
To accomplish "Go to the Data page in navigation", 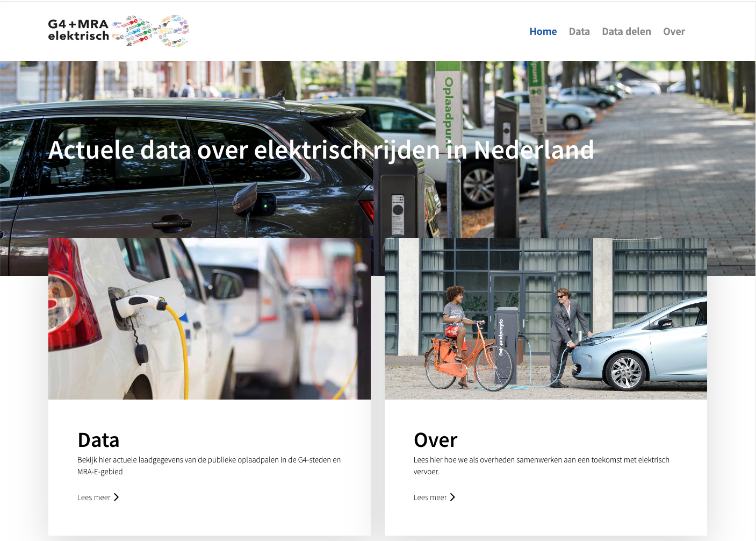I will pos(579,32).
